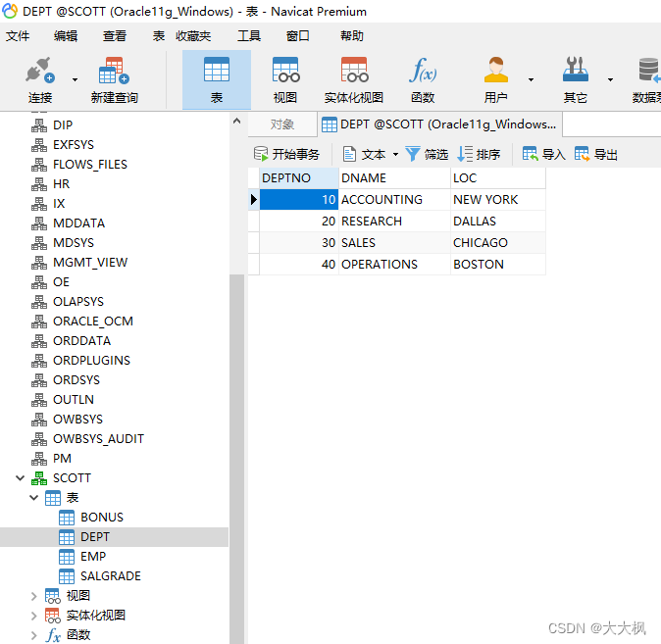Open the 帮助 (Help) menu

click(x=352, y=36)
